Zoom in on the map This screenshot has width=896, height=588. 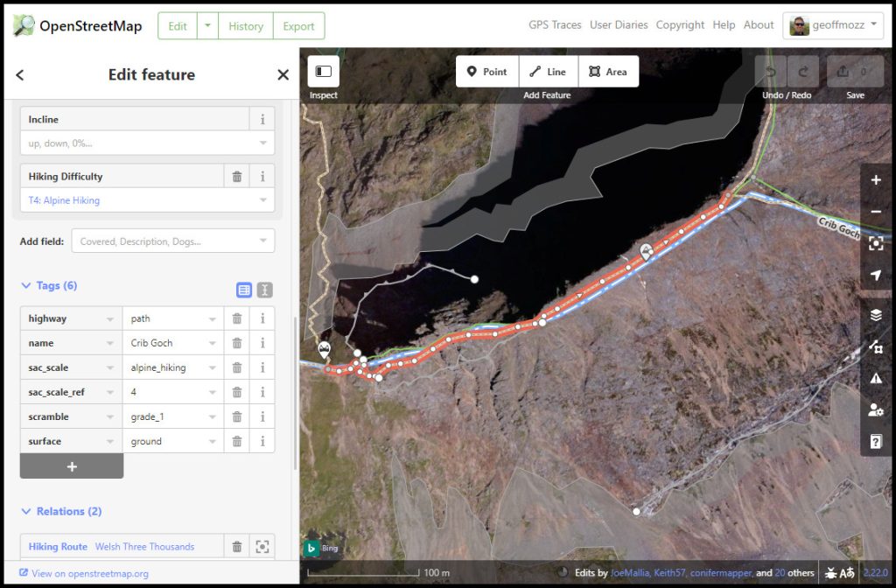pos(876,180)
